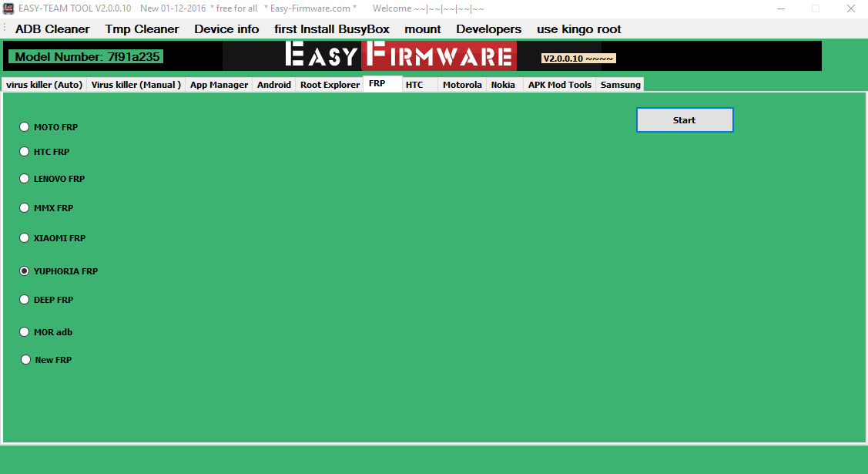Click the Model Number 7f91a235 label

pos(86,56)
